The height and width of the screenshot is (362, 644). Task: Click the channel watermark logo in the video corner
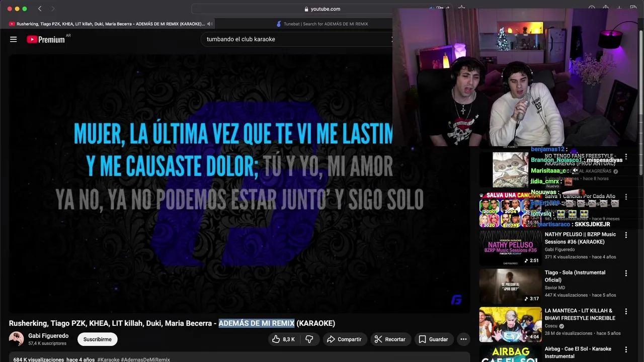tap(456, 300)
